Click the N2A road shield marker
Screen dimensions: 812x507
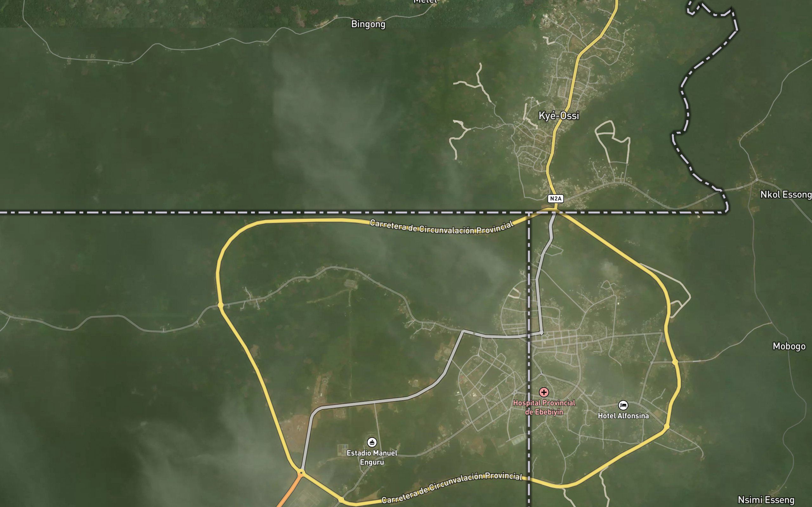[556, 198]
